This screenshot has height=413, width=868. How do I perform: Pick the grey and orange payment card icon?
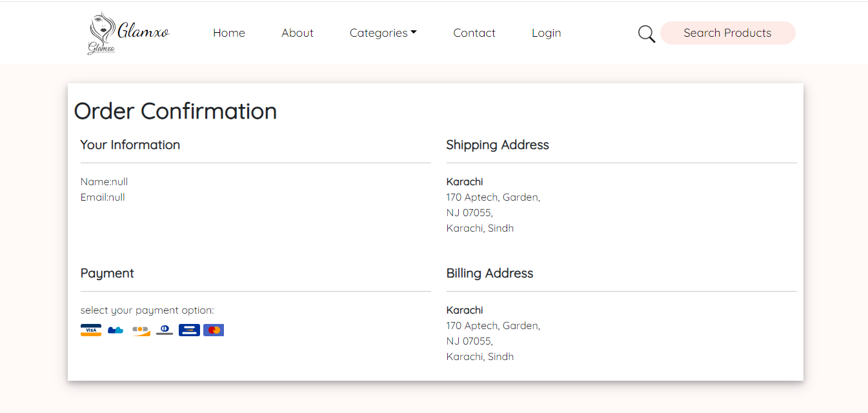click(141, 330)
